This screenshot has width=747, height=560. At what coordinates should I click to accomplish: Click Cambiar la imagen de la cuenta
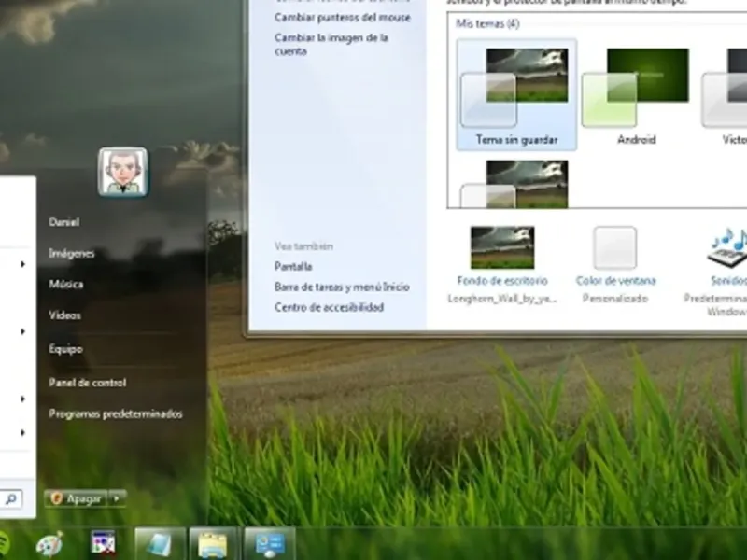[x=331, y=44]
